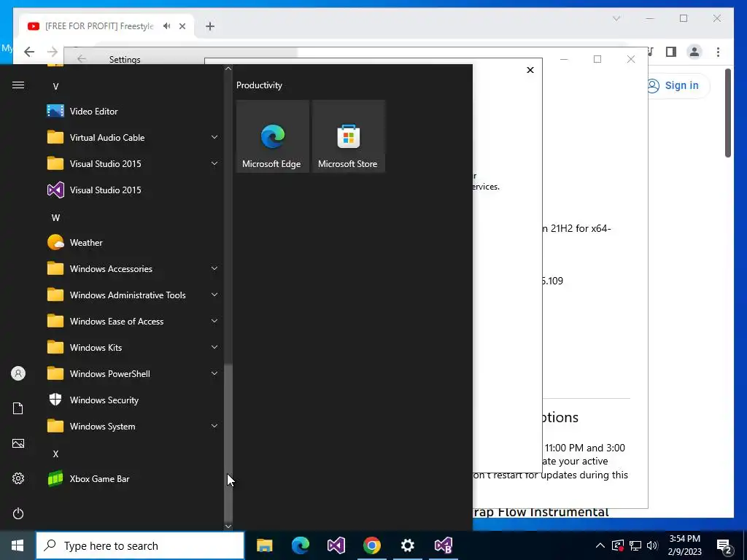Launch Xbox Game Bar
Screen dimensions: 747x560
coord(133,478)
